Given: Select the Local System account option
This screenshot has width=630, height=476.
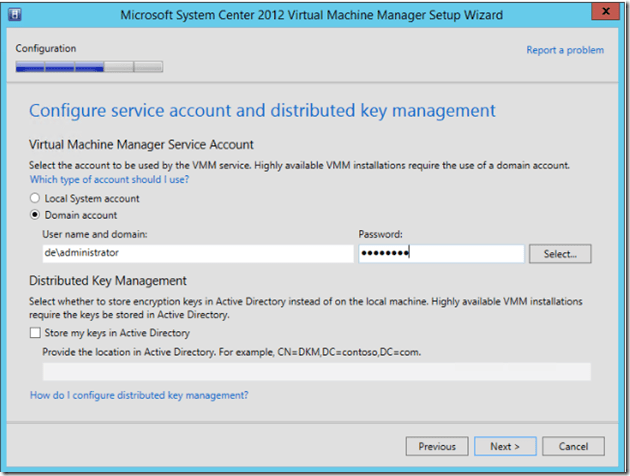Looking at the screenshot, I should pyautogui.click(x=36, y=198).
